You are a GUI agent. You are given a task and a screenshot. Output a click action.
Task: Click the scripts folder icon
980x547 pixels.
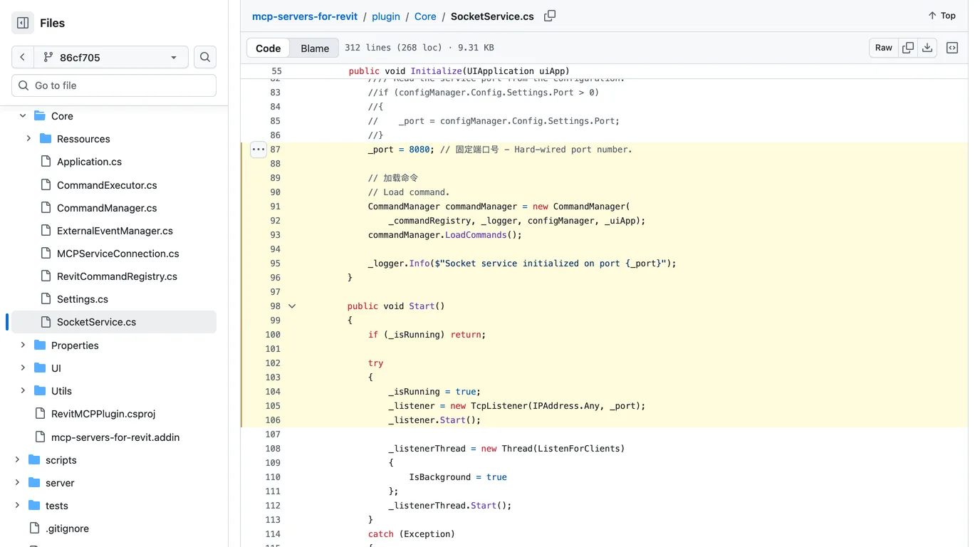pos(34,459)
